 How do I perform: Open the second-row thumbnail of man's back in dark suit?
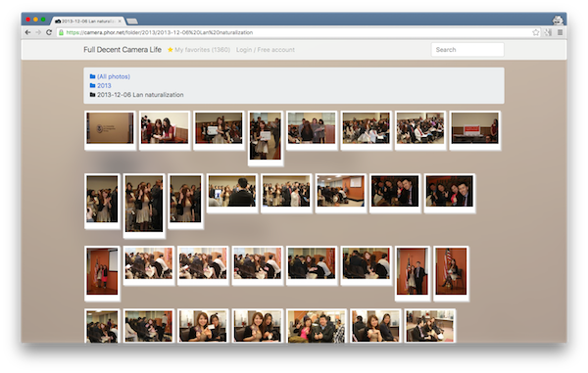[x=232, y=193]
